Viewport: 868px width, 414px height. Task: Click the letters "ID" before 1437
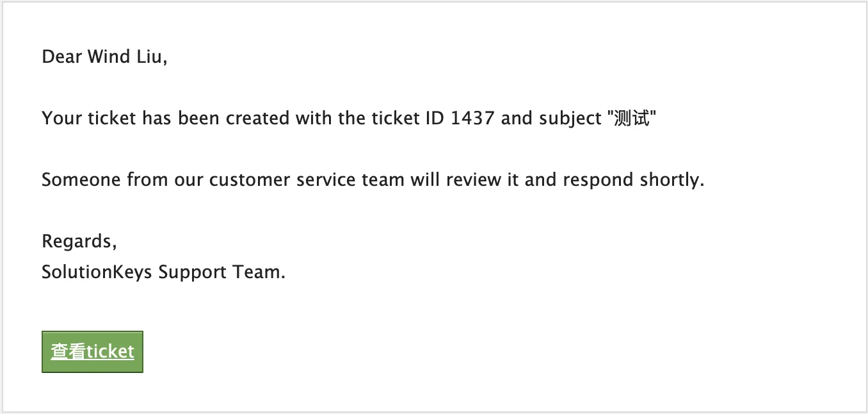pos(435,119)
